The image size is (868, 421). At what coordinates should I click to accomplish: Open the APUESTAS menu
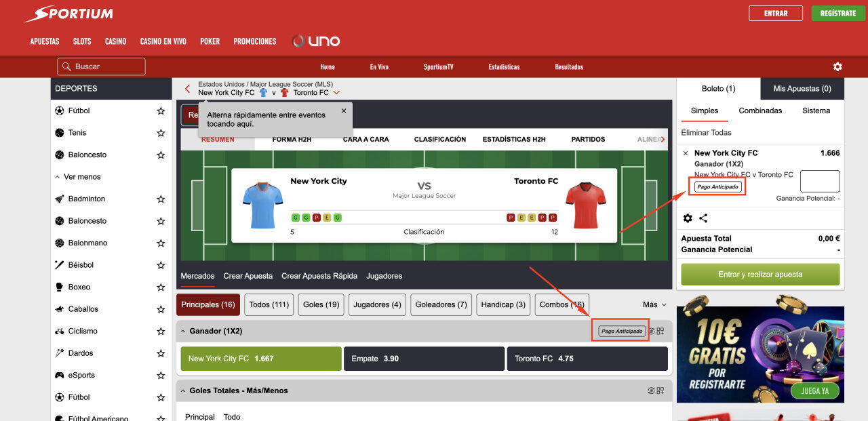point(45,41)
